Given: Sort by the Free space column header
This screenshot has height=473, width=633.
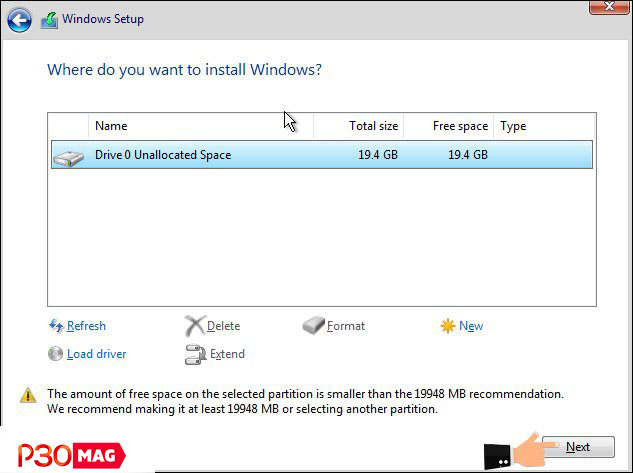Looking at the screenshot, I should click(449, 126).
